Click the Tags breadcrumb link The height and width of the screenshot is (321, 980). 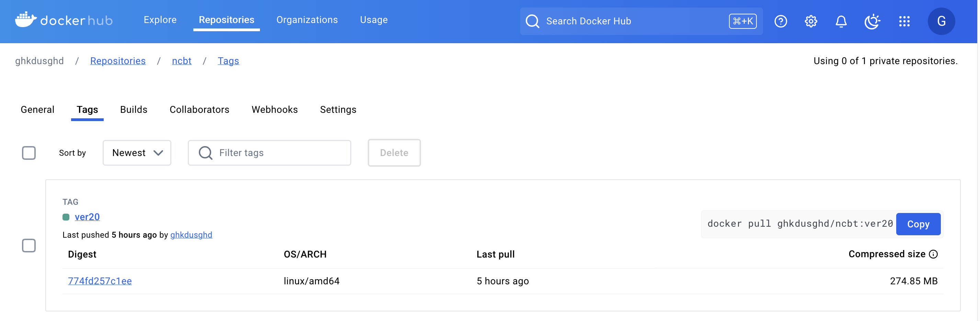point(228,61)
